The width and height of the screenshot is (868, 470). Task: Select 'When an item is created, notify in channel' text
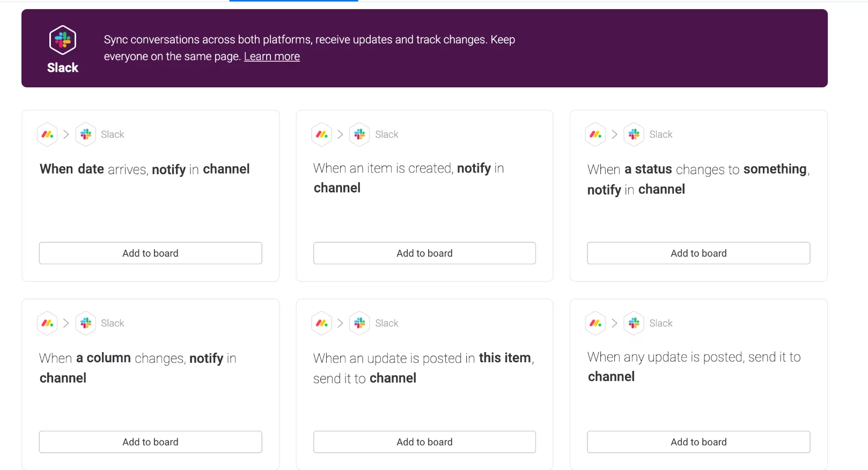[x=409, y=178]
